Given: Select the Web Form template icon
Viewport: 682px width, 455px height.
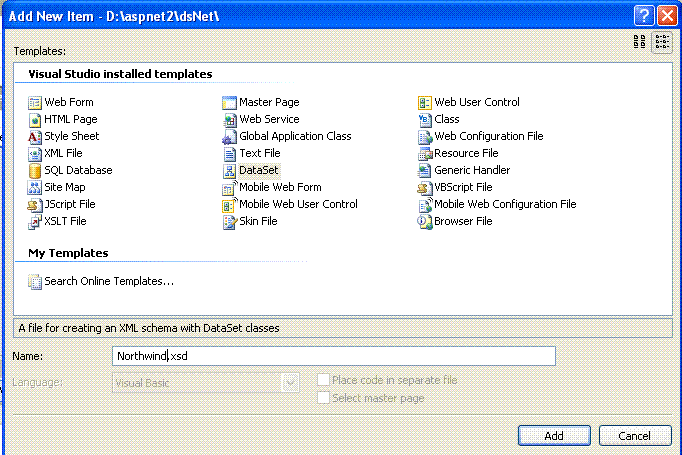Looking at the screenshot, I should (x=34, y=103).
